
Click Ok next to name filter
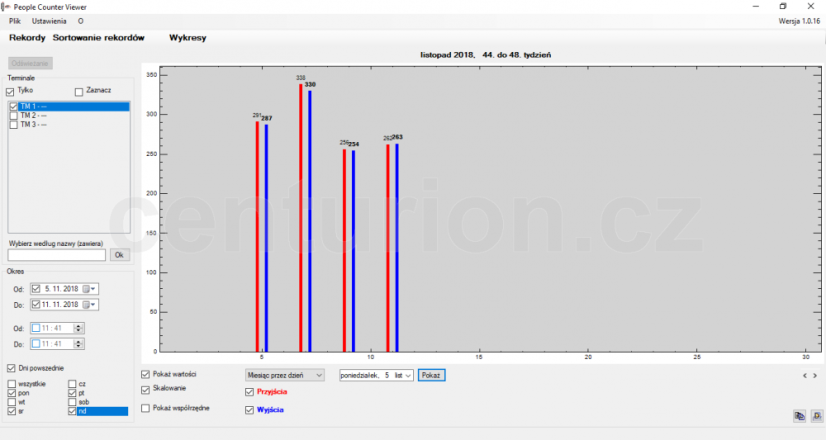pos(119,255)
